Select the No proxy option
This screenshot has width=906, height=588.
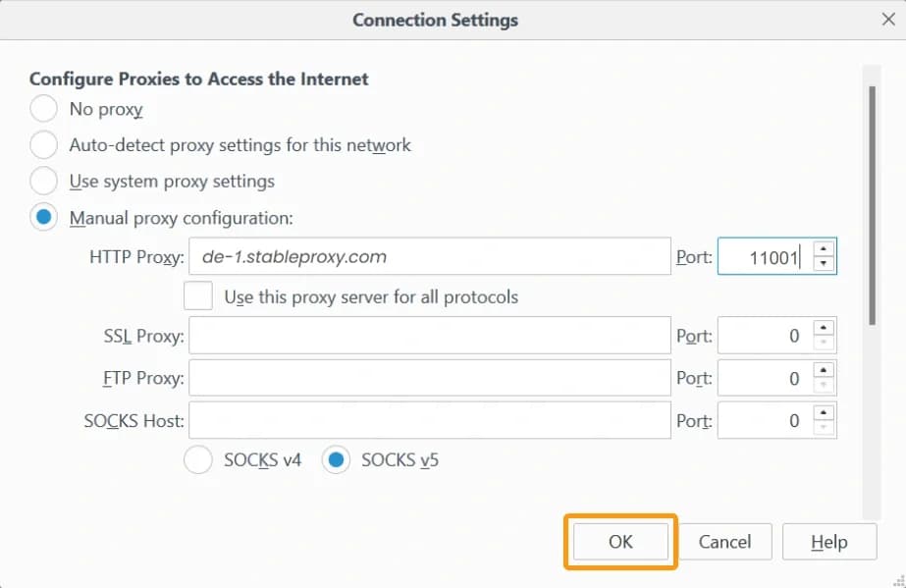(43, 111)
